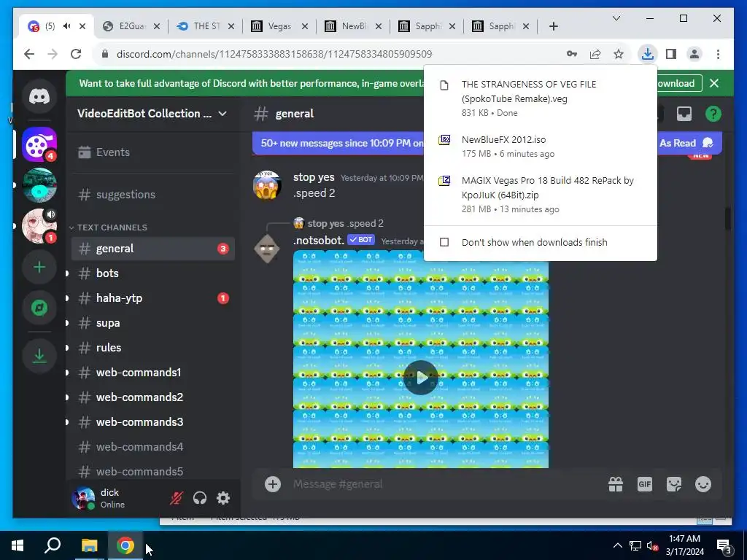Open the web-commands1 channel
Viewport: 747px width, 560px height.
pyautogui.click(x=152, y=373)
